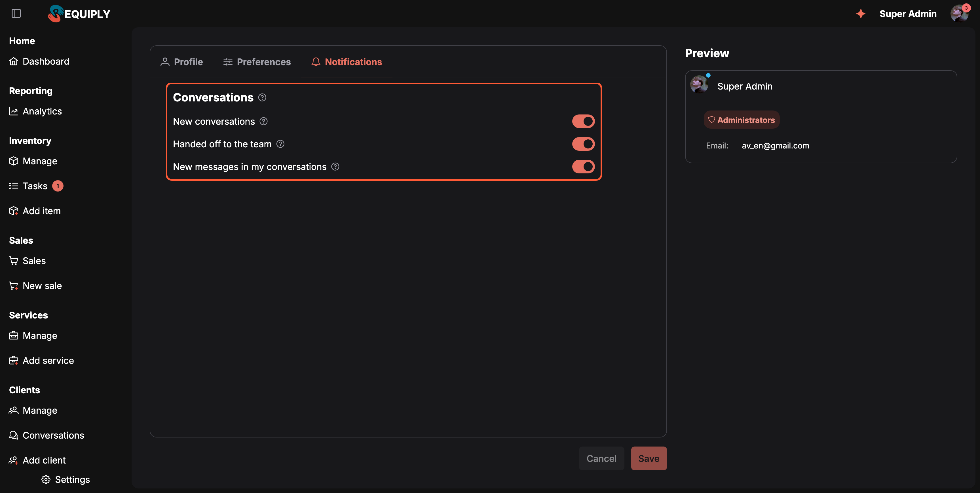The height and width of the screenshot is (493, 980).
Task: Click the New sale cart icon
Action: [14, 286]
